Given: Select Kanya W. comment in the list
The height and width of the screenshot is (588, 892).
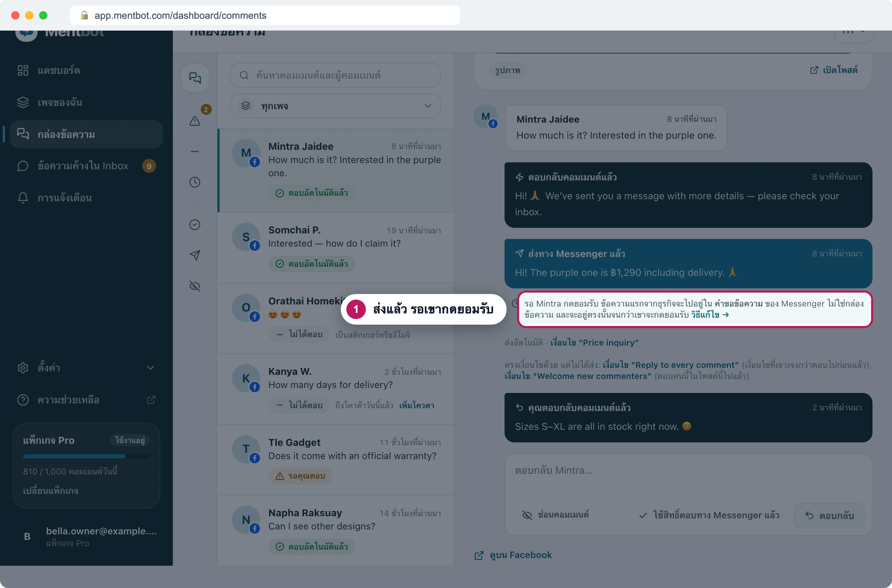Looking at the screenshot, I should coord(336,389).
